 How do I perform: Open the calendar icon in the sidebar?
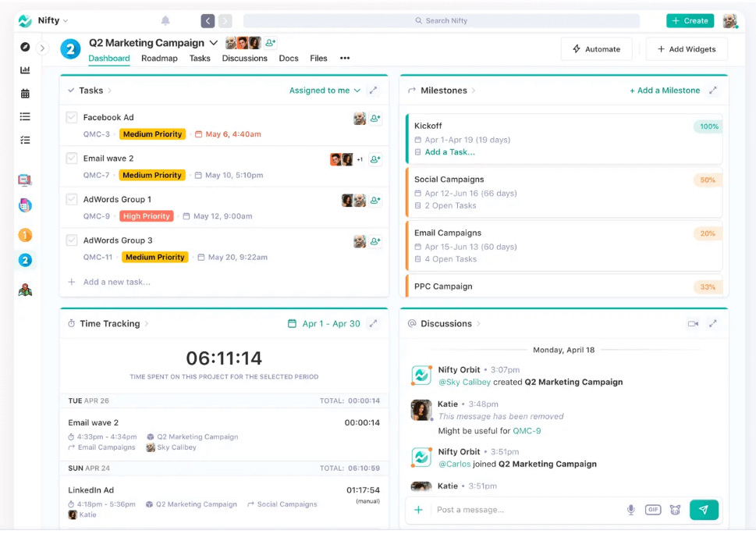pos(25,93)
